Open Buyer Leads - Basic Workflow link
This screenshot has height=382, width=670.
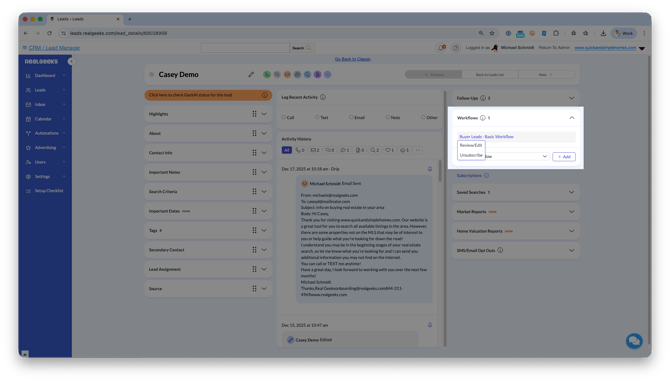pyautogui.click(x=486, y=137)
